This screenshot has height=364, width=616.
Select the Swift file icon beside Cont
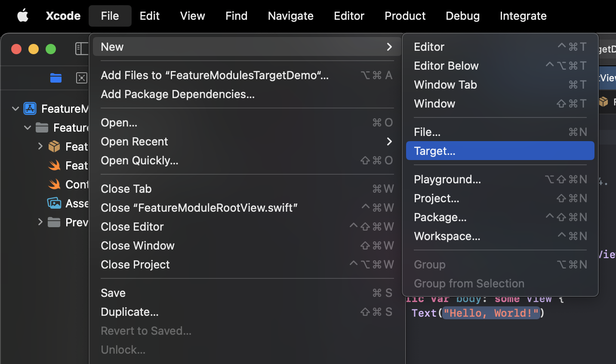click(x=54, y=185)
